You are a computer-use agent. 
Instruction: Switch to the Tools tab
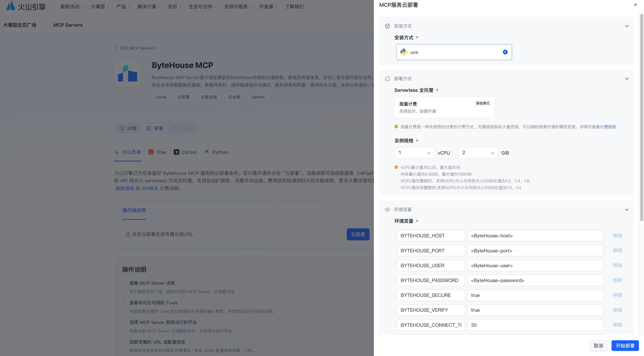pyautogui.click(x=182, y=128)
